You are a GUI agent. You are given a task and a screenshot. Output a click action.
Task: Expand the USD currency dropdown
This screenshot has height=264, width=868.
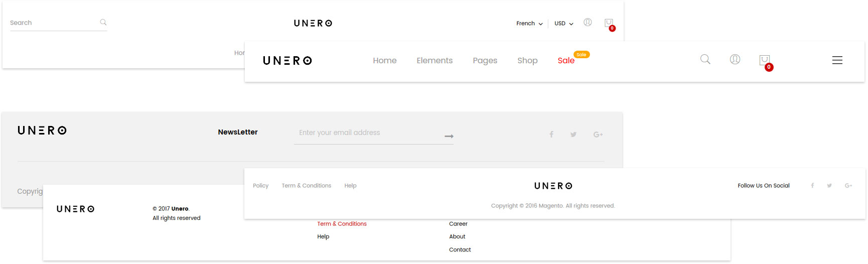pos(564,24)
